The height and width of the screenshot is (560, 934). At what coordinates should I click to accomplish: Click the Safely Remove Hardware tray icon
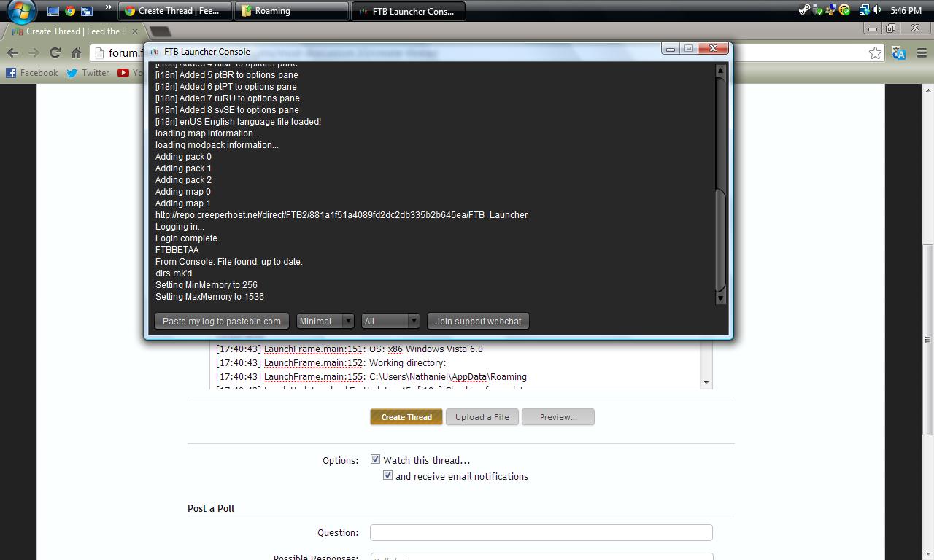coord(818,10)
